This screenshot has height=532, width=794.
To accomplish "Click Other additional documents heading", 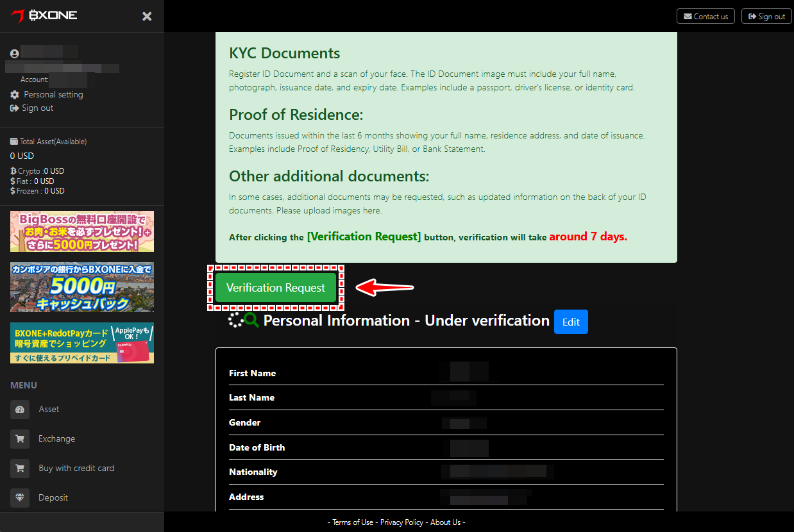I will 329,176.
